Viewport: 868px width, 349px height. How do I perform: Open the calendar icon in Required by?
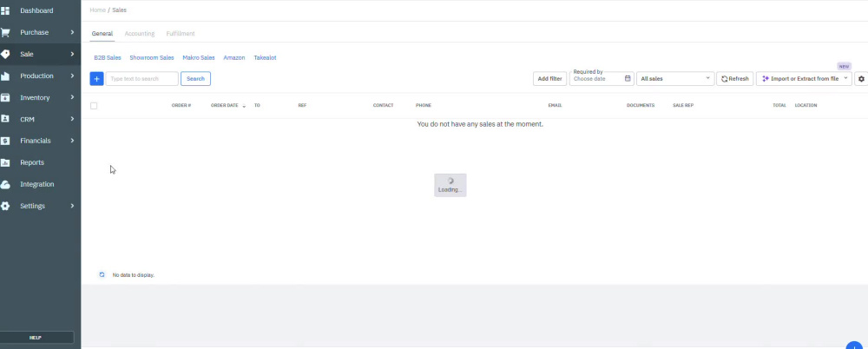[628, 79]
